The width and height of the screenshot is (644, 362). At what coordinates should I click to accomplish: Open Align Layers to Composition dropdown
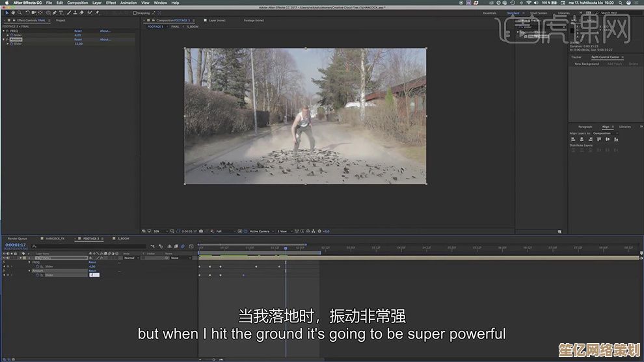pos(606,133)
